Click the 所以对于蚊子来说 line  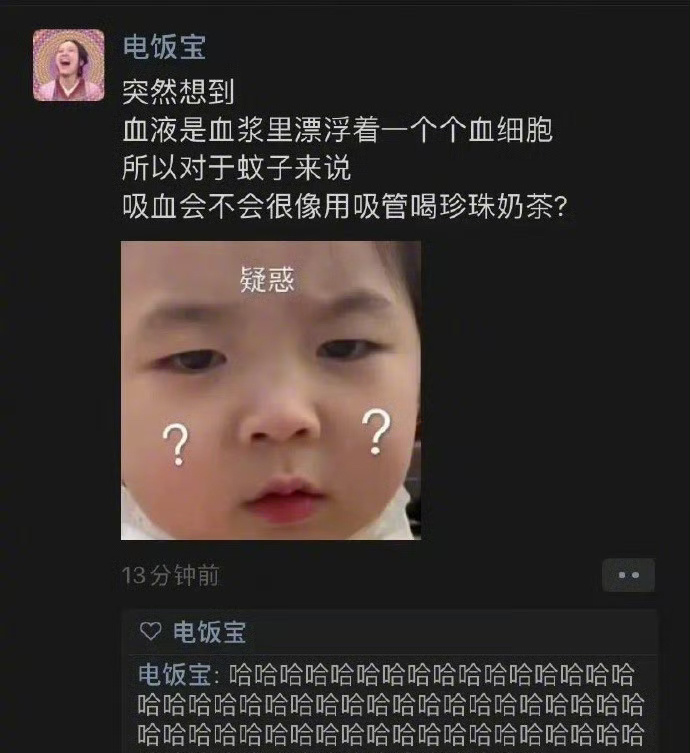237,168
